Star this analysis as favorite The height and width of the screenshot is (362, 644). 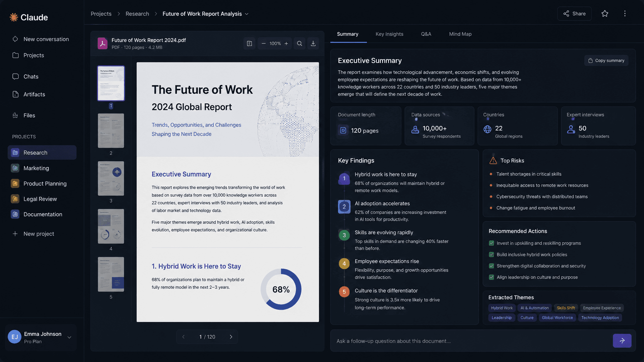click(605, 14)
